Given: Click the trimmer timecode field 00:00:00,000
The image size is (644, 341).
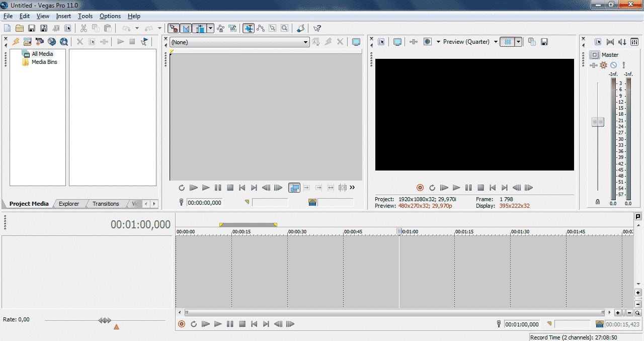Looking at the screenshot, I should point(204,203).
